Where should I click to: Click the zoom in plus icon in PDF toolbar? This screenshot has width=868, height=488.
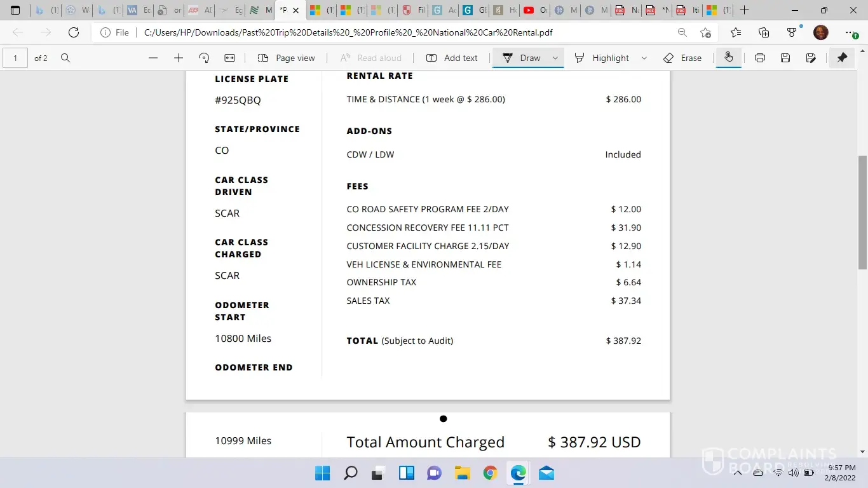click(x=179, y=58)
